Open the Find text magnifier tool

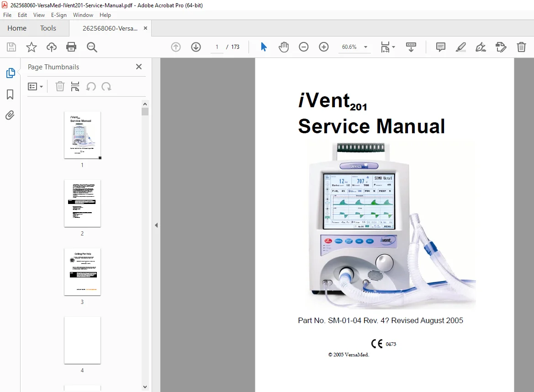(92, 47)
